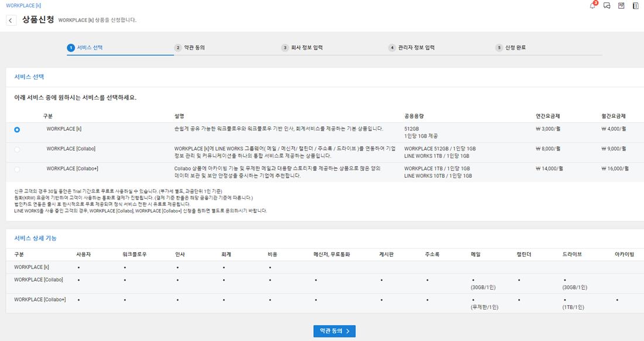This screenshot has height=341, width=644.
Task: Select the WORKPLACE [k] radio button
Action: coord(17,130)
